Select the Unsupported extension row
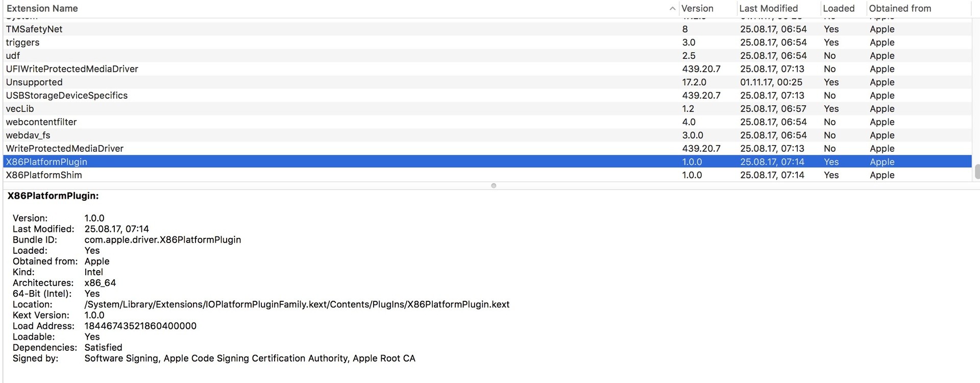This screenshot has width=980, height=383. (x=487, y=82)
